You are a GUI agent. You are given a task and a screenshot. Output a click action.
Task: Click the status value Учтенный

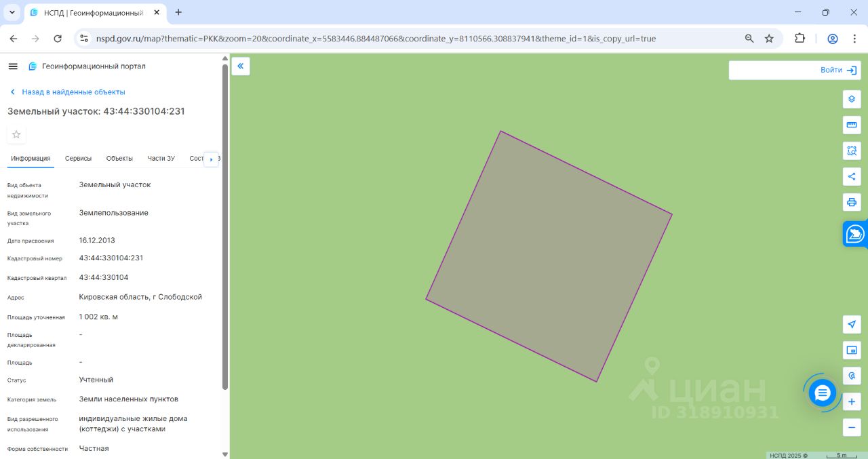coord(96,380)
